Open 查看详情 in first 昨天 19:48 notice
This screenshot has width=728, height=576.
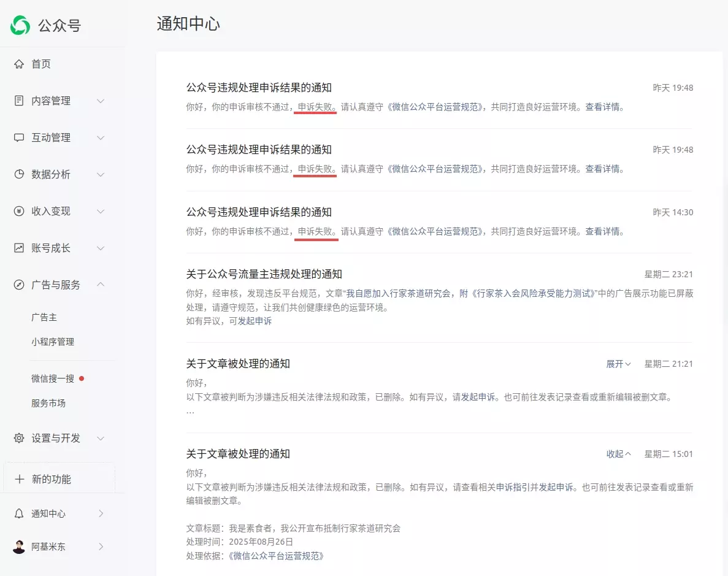[602, 107]
